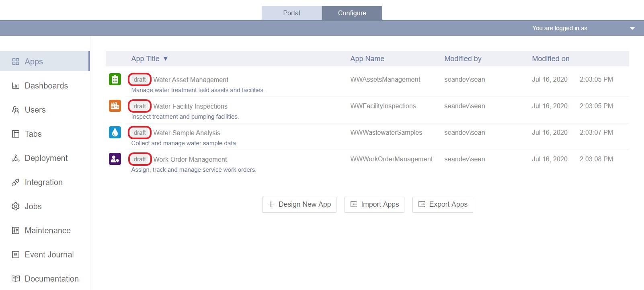The width and height of the screenshot is (644, 290).
Task: Click the export arrow icon on Export Apps
Action: [x=422, y=204]
